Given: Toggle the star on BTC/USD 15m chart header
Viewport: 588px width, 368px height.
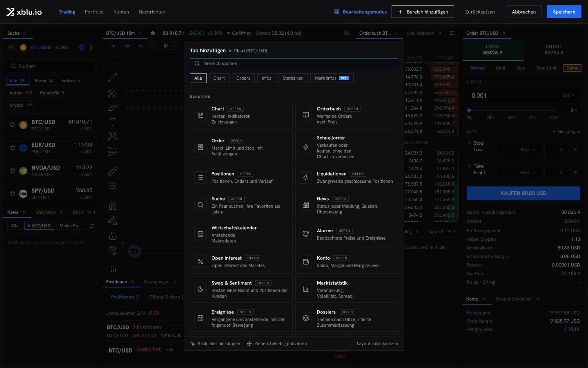Looking at the screenshot, I should click(153, 33).
